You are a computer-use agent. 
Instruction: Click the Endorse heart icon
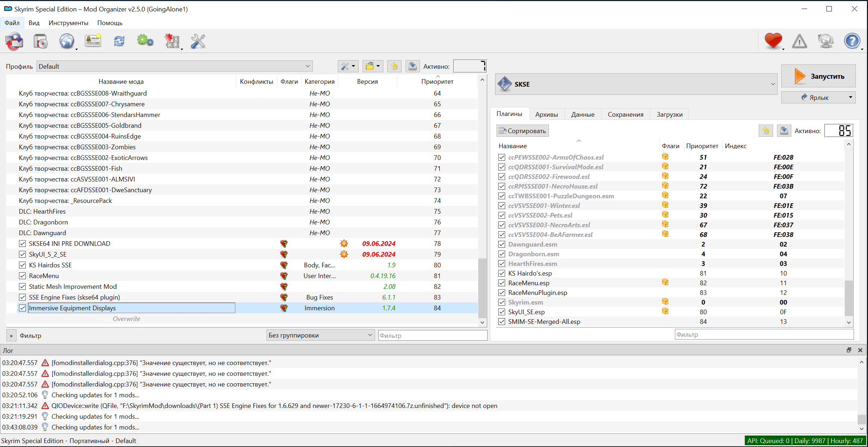773,41
